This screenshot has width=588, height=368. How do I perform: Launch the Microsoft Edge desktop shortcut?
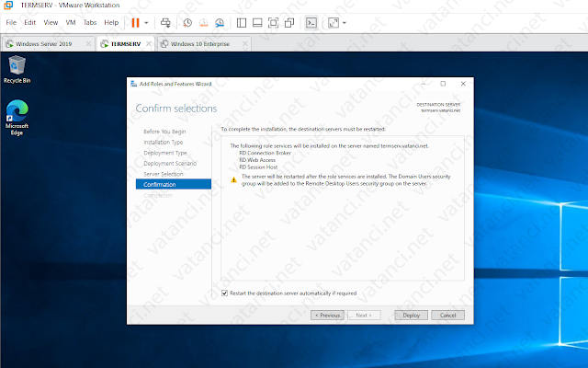(x=17, y=117)
